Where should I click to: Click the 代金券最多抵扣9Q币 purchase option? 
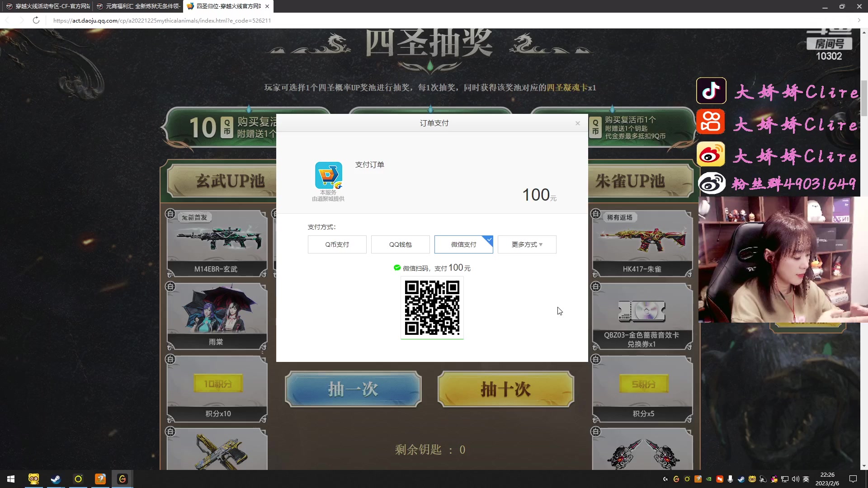click(641, 127)
